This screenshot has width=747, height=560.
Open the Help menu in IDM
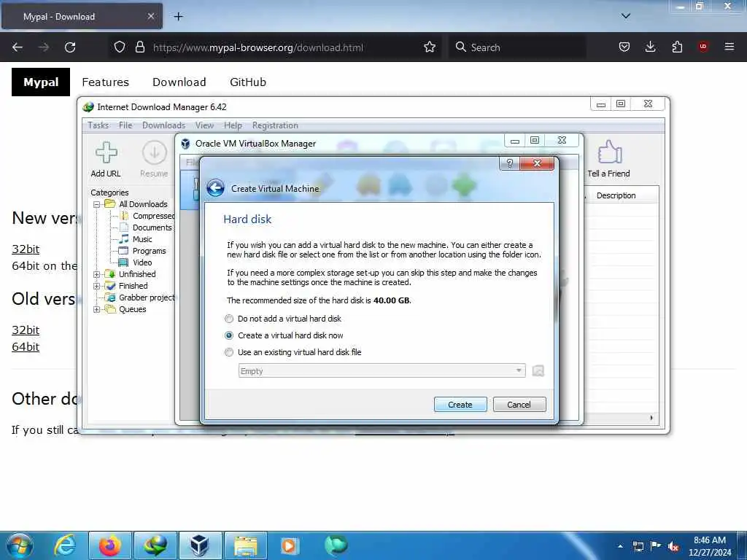click(x=233, y=125)
